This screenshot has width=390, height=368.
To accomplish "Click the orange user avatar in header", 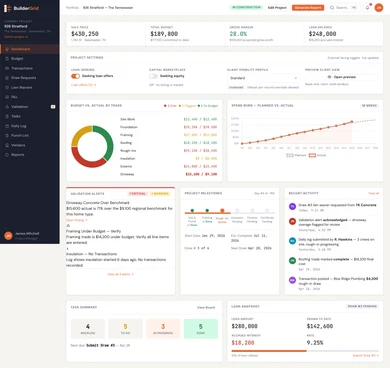I will [x=379, y=7].
